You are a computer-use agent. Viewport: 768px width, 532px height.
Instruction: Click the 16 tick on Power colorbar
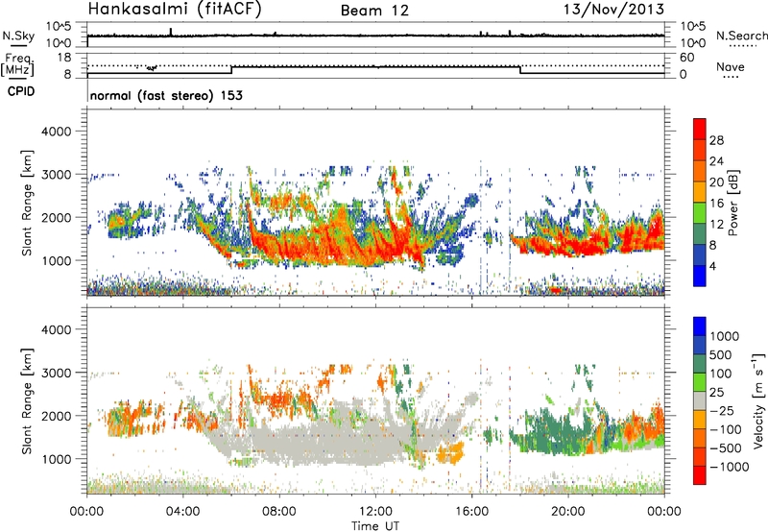coord(716,204)
